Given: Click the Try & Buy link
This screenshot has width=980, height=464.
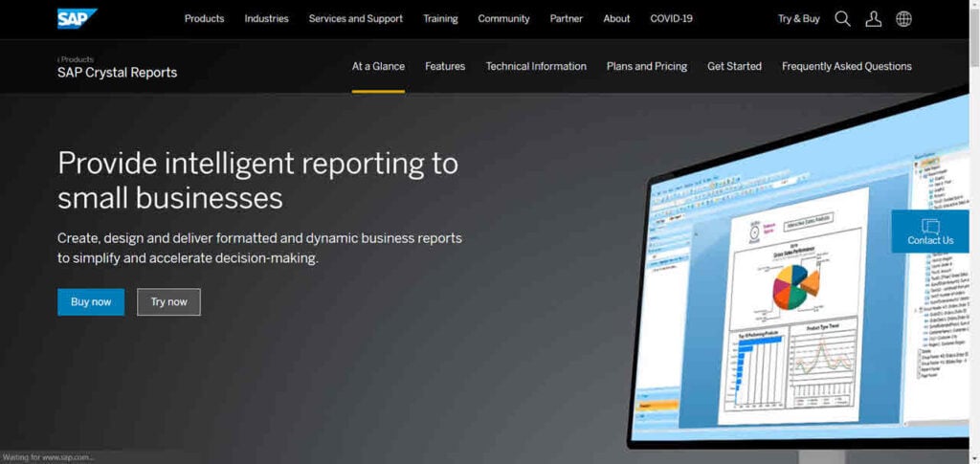Looking at the screenshot, I should (799, 19).
